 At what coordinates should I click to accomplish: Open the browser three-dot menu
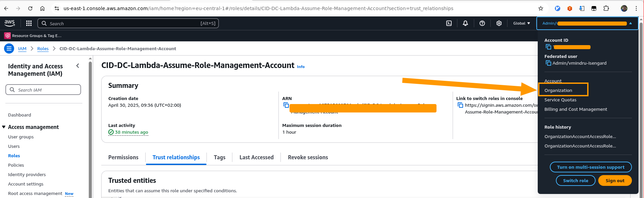(636, 8)
